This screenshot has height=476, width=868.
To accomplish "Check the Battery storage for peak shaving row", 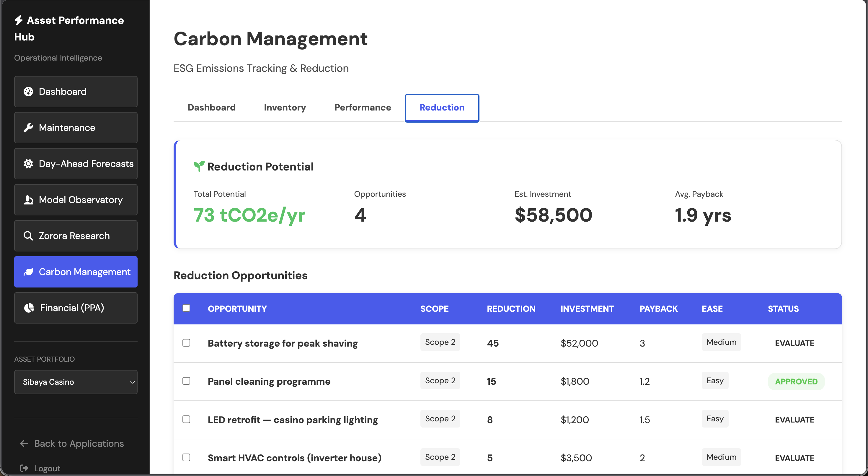I will 187,343.
